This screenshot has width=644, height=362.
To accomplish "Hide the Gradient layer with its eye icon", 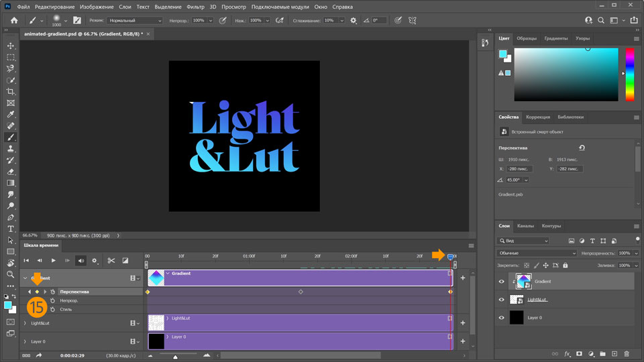I will [x=501, y=282].
